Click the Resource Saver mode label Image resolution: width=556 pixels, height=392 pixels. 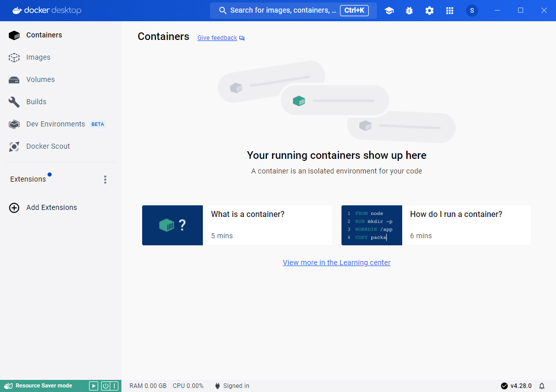(x=44, y=386)
